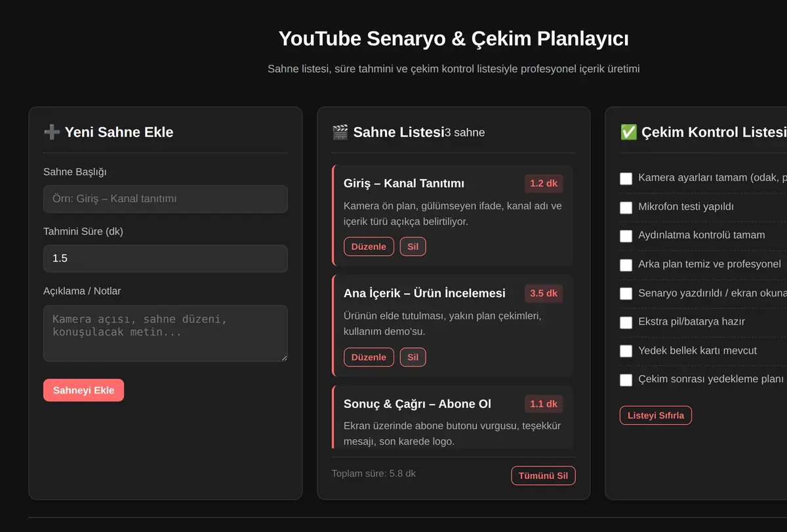Enable the Aydınlatma kontrolü tamam checkbox
This screenshot has height=532, width=787.
(626, 236)
